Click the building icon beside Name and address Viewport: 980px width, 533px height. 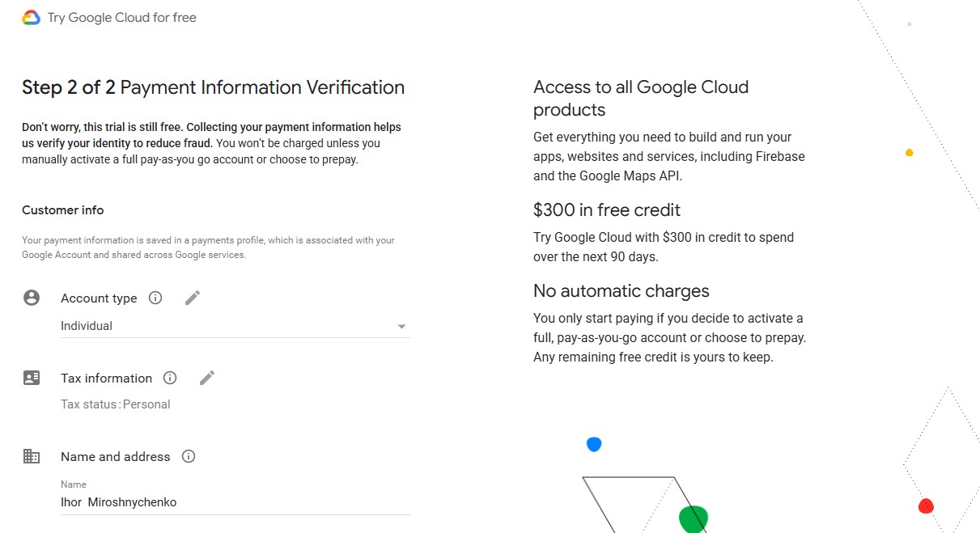pyautogui.click(x=31, y=455)
